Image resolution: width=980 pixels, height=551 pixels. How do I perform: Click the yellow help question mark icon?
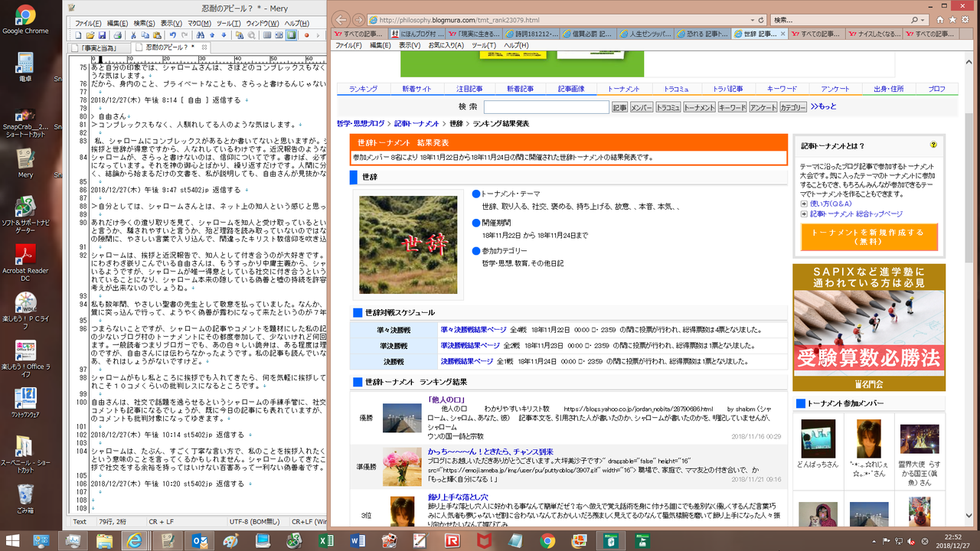[x=934, y=145]
